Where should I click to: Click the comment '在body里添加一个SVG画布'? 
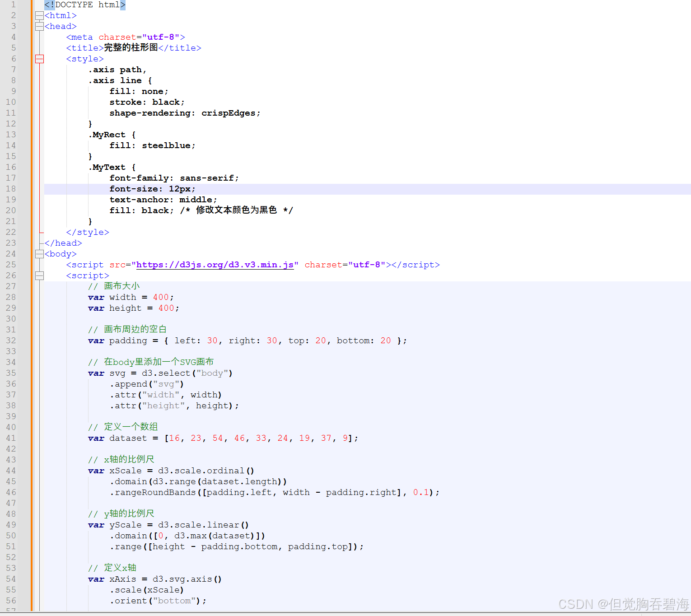(159, 362)
